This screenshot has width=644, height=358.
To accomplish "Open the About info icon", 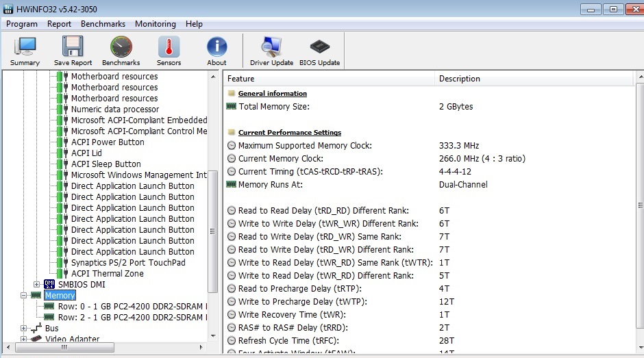I will coord(217,47).
